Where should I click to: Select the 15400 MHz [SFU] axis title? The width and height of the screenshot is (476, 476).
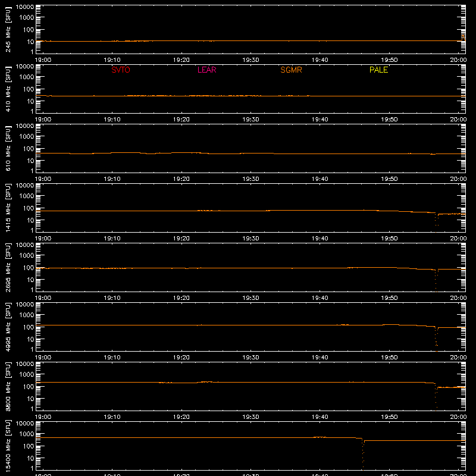coord(8,446)
